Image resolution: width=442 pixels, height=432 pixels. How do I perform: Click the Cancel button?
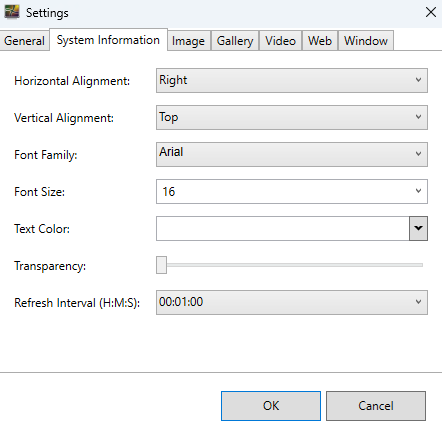coord(376,406)
